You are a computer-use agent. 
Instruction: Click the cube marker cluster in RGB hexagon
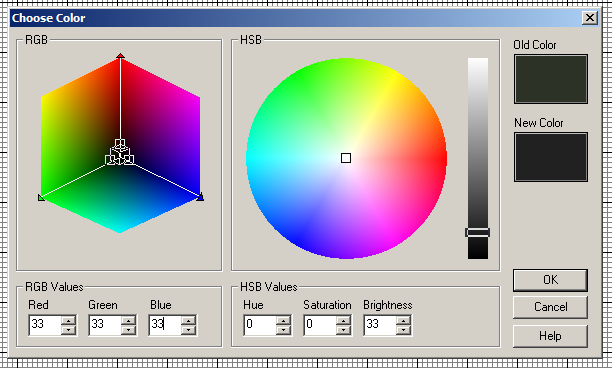pos(119,152)
